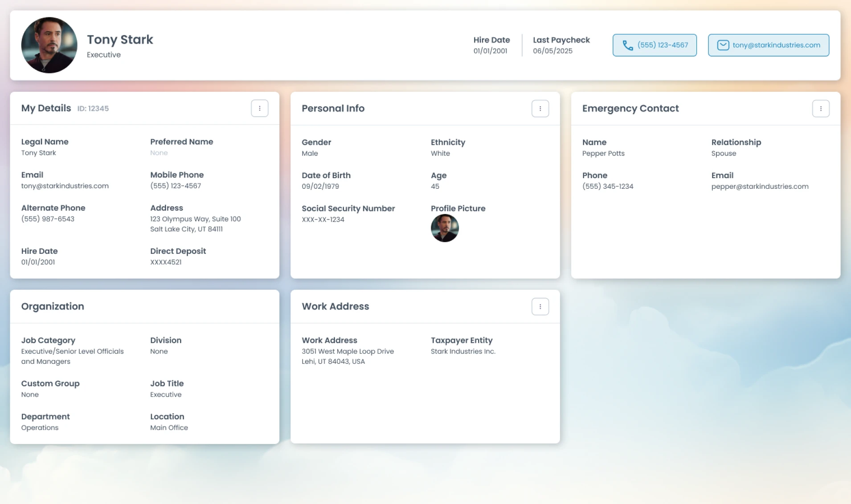
Task: Click the header Hire Date value 01/01/2001
Action: click(490, 51)
